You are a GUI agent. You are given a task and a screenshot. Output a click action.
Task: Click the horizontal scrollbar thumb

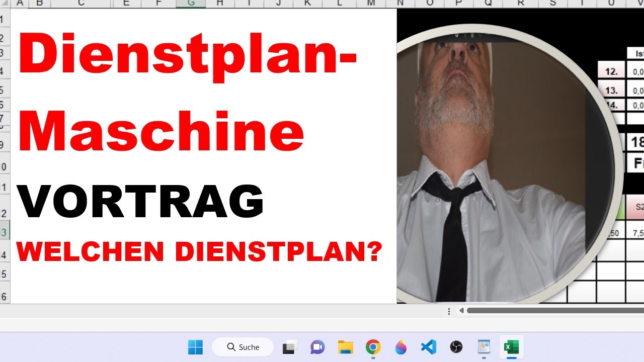coord(555,311)
